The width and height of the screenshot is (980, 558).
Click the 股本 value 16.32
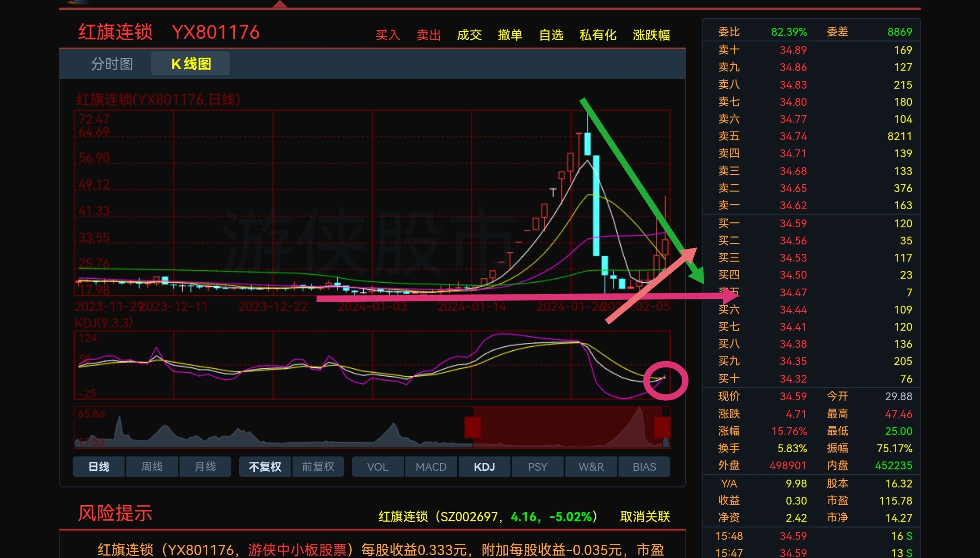pos(899,484)
